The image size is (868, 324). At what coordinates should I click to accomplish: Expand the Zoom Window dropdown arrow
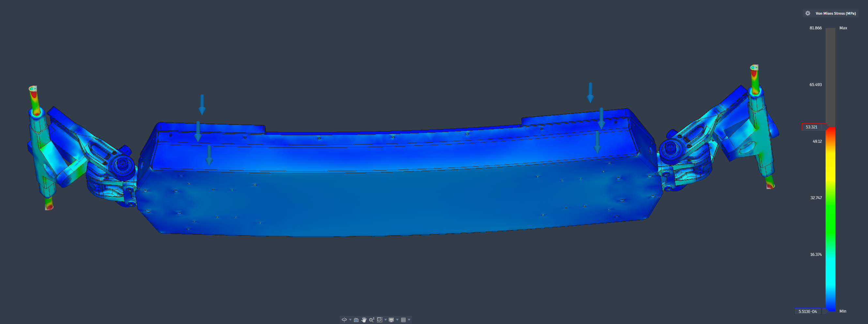386,320
